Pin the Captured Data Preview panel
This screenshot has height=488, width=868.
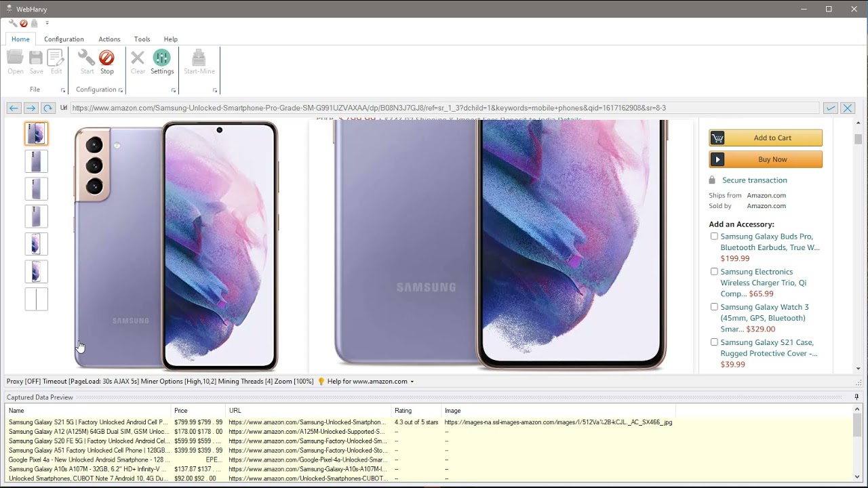[856, 397]
